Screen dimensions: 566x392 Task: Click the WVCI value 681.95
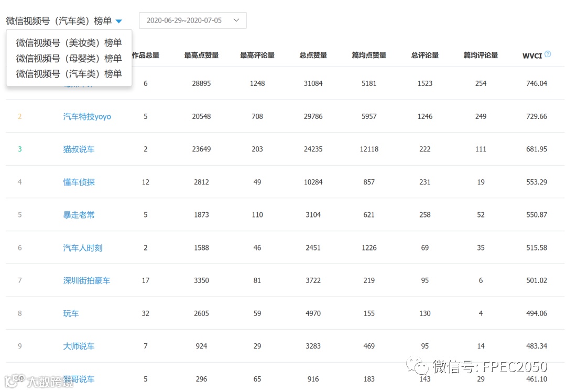(537, 149)
